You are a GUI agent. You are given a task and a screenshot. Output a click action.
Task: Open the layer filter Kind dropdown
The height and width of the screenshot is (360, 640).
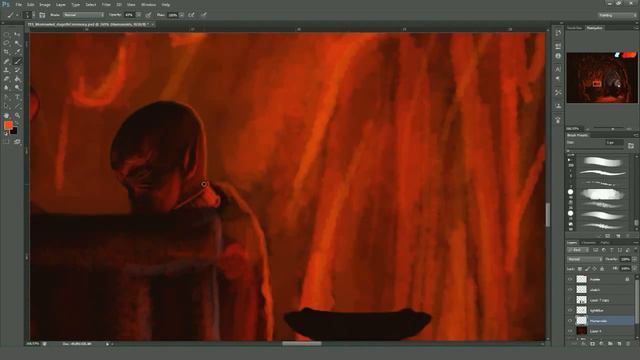pos(579,250)
